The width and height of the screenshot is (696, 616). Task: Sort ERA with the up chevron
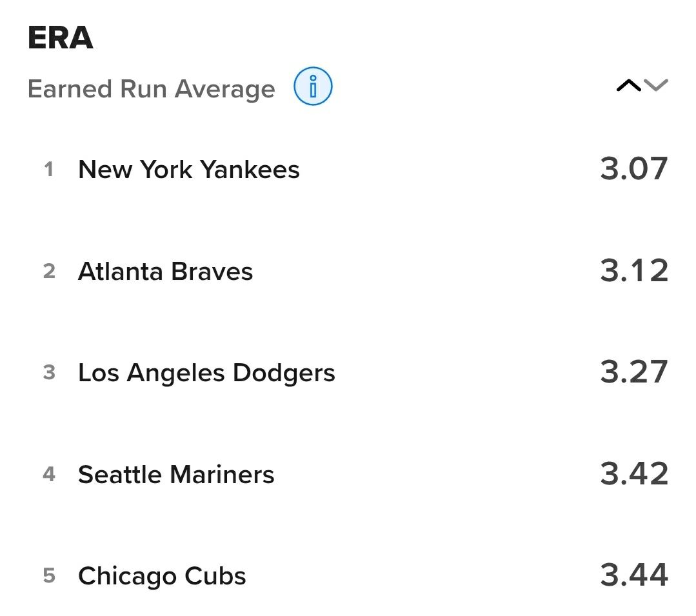point(628,86)
